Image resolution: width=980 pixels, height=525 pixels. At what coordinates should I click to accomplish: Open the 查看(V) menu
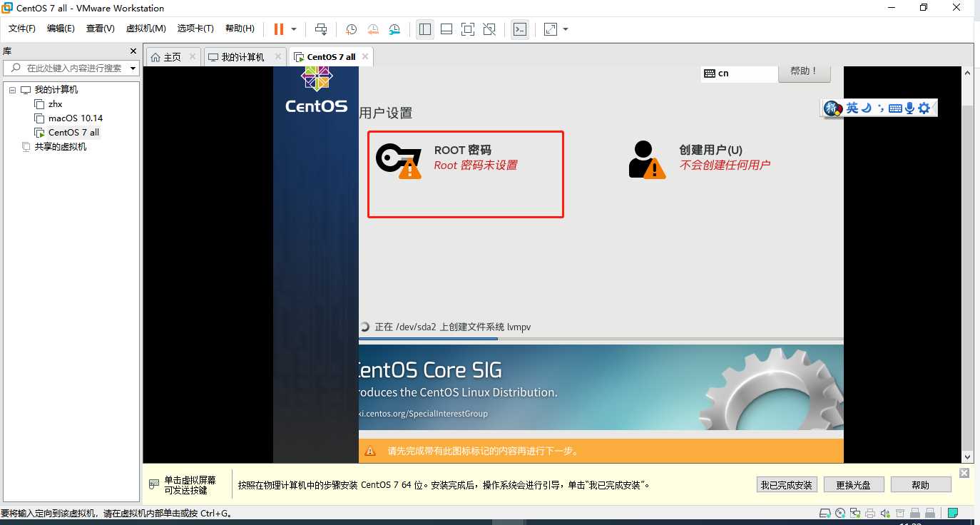[x=101, y=29]
